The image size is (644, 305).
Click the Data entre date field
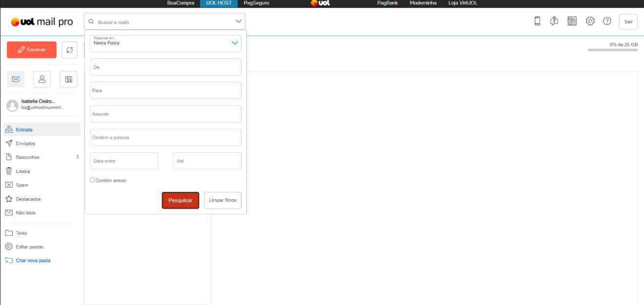click(x=124, y=161)
